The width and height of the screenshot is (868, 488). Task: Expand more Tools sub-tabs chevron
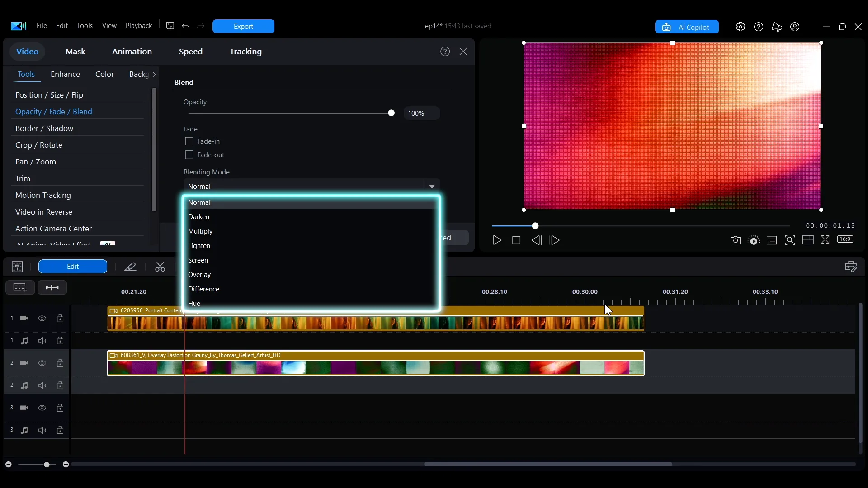pyautogui.click(x=154, y=75)
